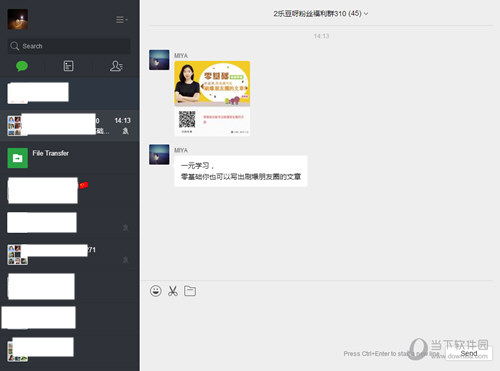Select the group chat with 14:13 timestamp
Image resolution: width=500 pixels, height=371 pixels.
[x=70, y=126]
